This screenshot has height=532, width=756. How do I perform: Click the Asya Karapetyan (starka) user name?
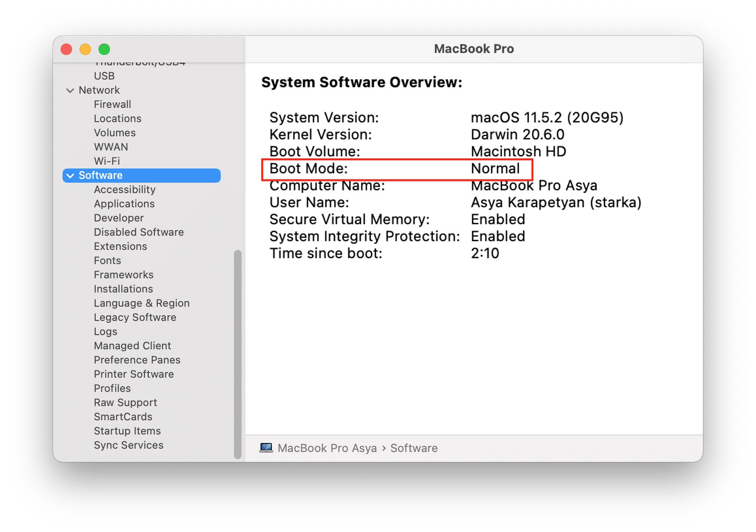click(556, 203)
